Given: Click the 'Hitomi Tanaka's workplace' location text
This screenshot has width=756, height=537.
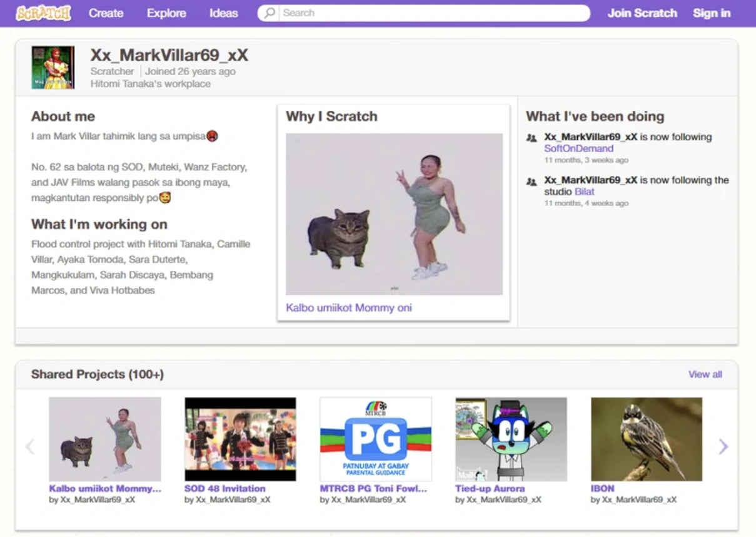Looking at the screenshot, I should point(151,84).
